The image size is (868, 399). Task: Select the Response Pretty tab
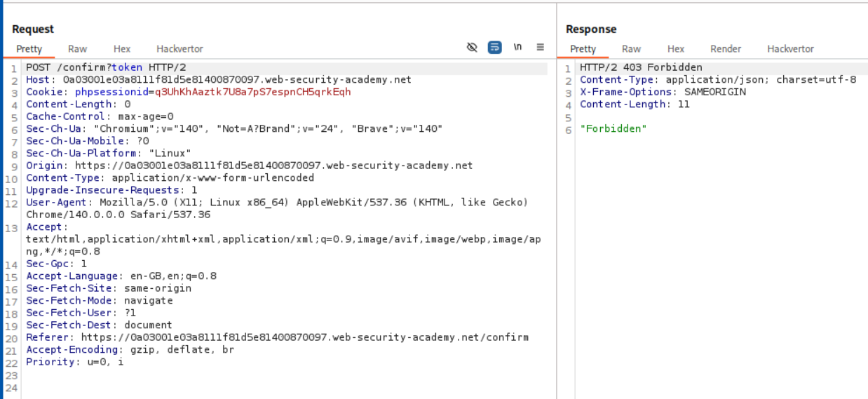click(583, 49)
